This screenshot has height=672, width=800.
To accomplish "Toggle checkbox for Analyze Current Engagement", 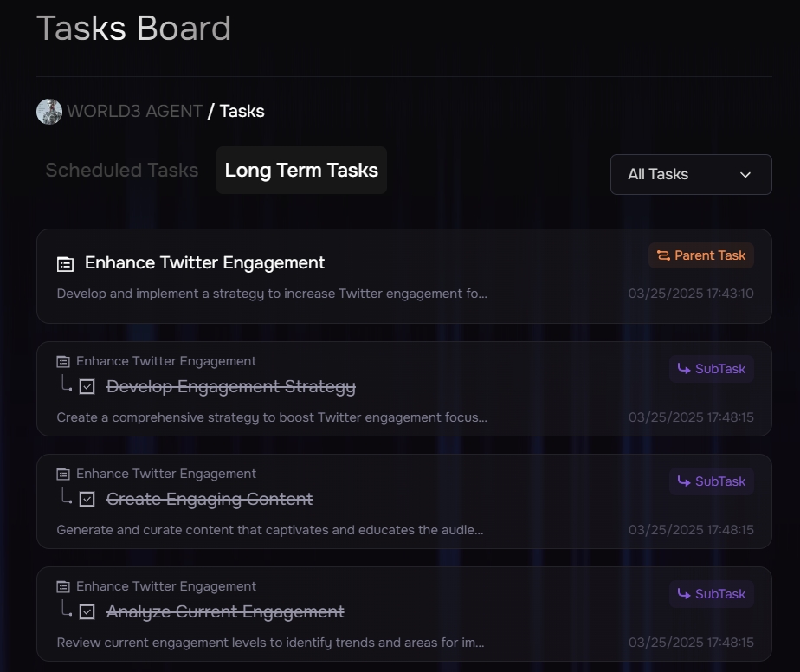I will [x=87, y=612].
